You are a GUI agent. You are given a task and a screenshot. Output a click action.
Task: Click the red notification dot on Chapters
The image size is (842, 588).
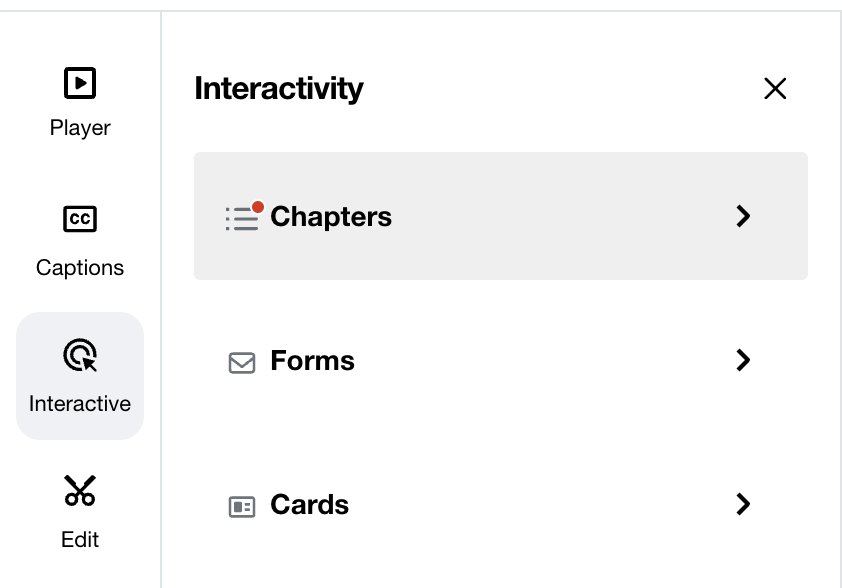pos(258,207)
